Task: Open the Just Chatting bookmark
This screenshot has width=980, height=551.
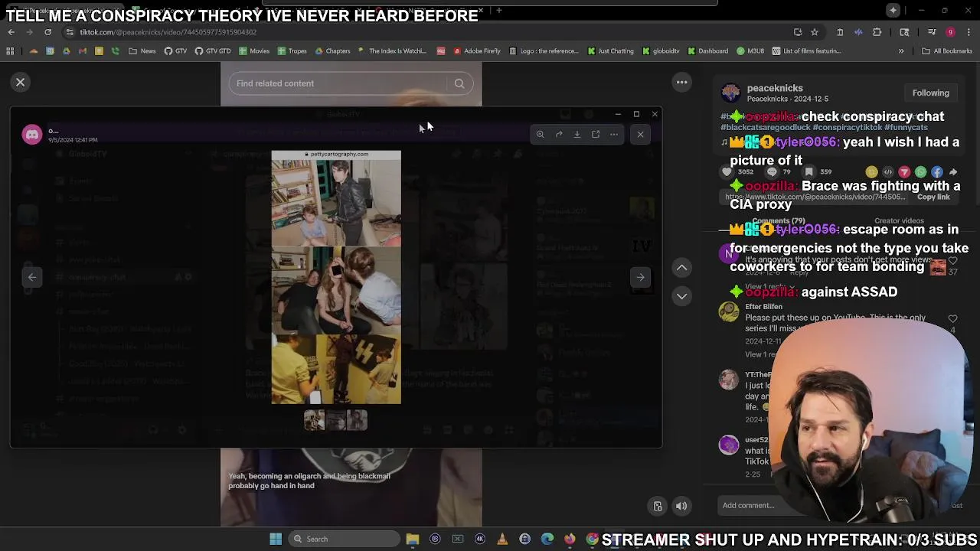Action: click(611, 51)
